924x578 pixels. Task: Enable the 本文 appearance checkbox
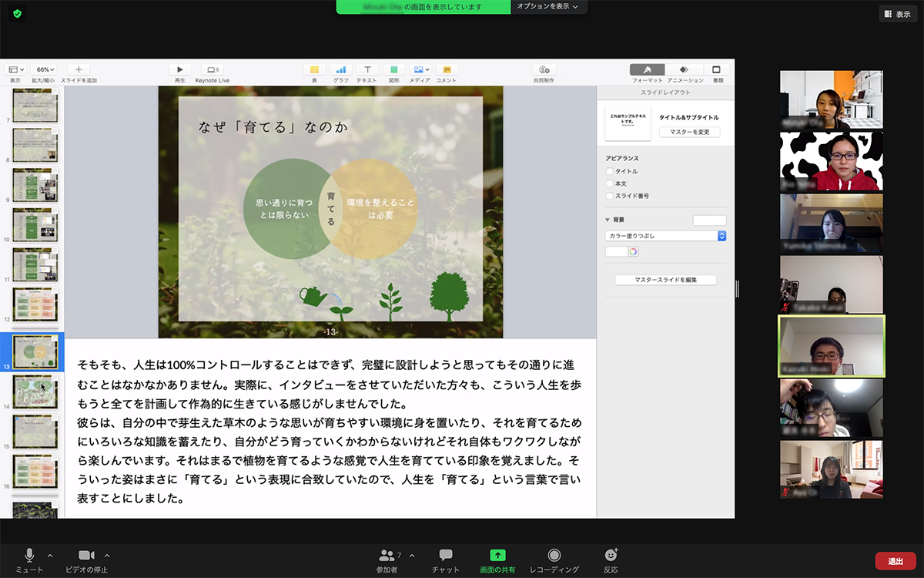tap(610, 183)
